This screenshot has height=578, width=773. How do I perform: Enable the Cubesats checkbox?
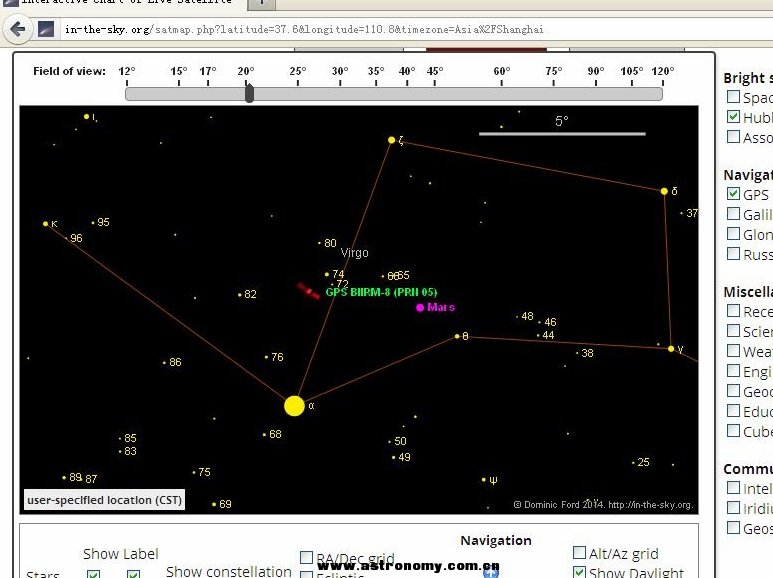(x=734, y=431)
